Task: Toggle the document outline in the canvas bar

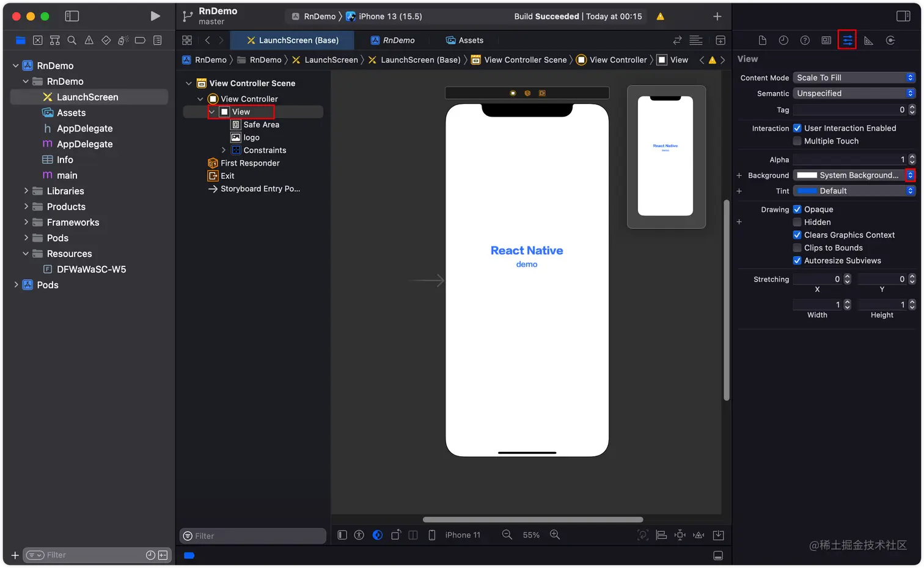Action: [342, 535]
